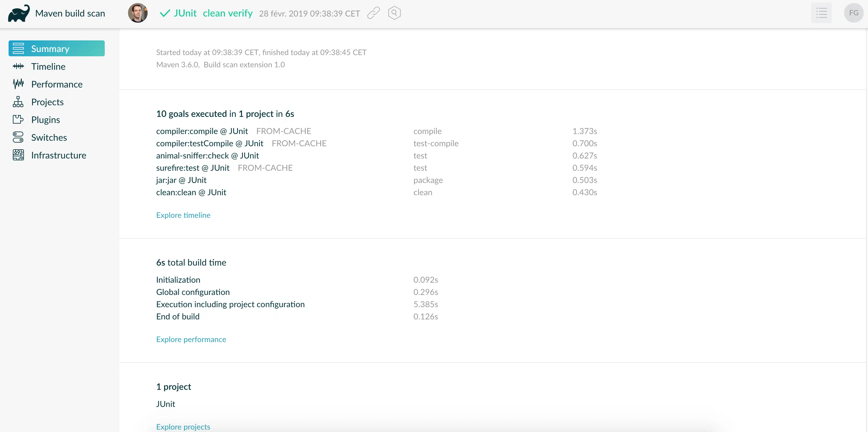Image resolution: width=868 pixels, height=432 pixels.
Task: Copy the build scan link icon
Action: click(373, 13)
